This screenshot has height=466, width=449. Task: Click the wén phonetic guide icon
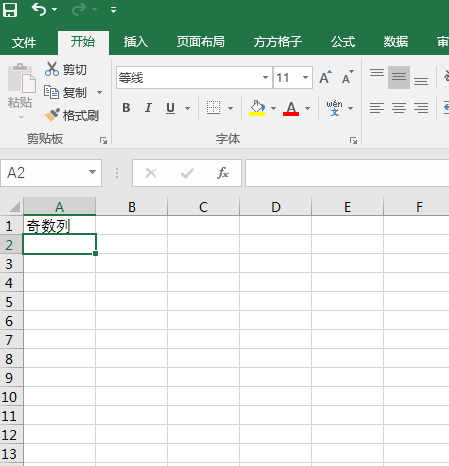[334, 108]
